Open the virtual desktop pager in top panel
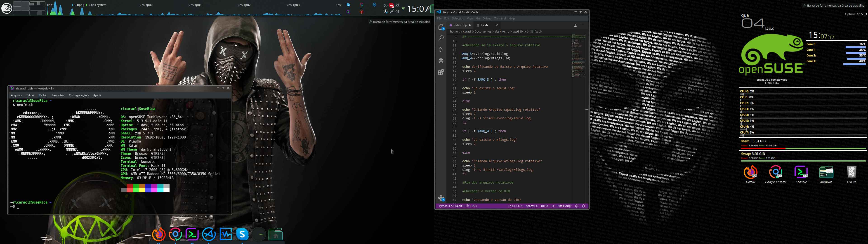868x244 pixels. click(x=29, y=8)
